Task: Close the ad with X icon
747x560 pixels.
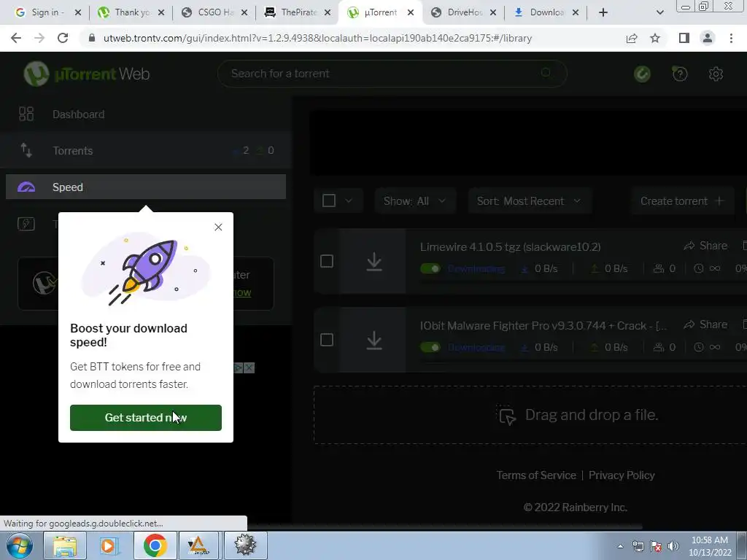Action: click(249, 367)
